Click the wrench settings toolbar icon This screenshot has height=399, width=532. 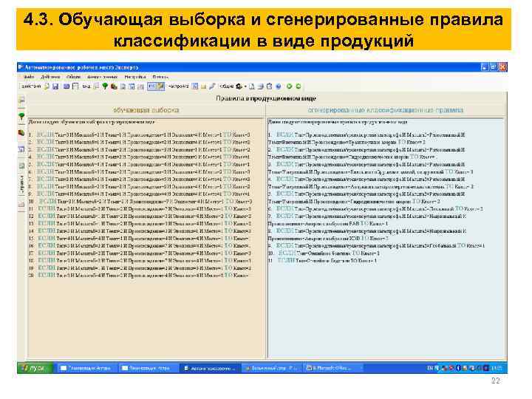click(x=212, y=86)
